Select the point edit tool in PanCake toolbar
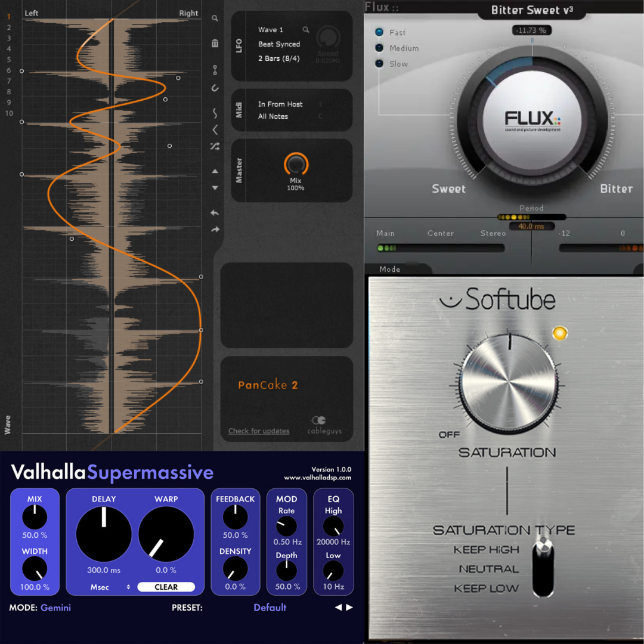This screenshot has width=644, height=644. point(215,70)
